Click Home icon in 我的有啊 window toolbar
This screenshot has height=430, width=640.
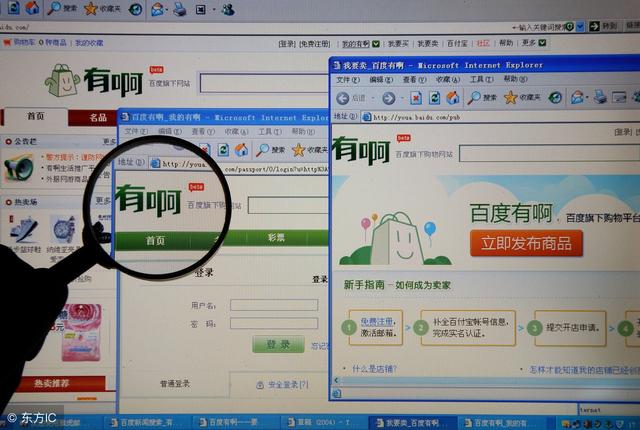tap(241, 150)
